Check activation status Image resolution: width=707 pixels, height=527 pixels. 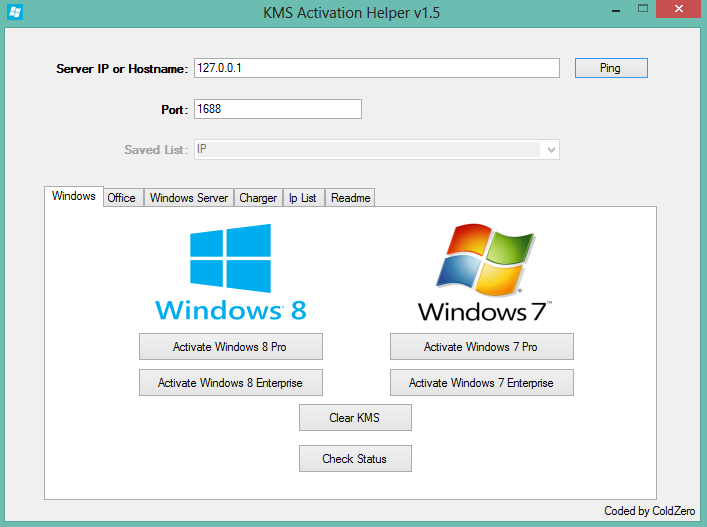click(355, 458)
